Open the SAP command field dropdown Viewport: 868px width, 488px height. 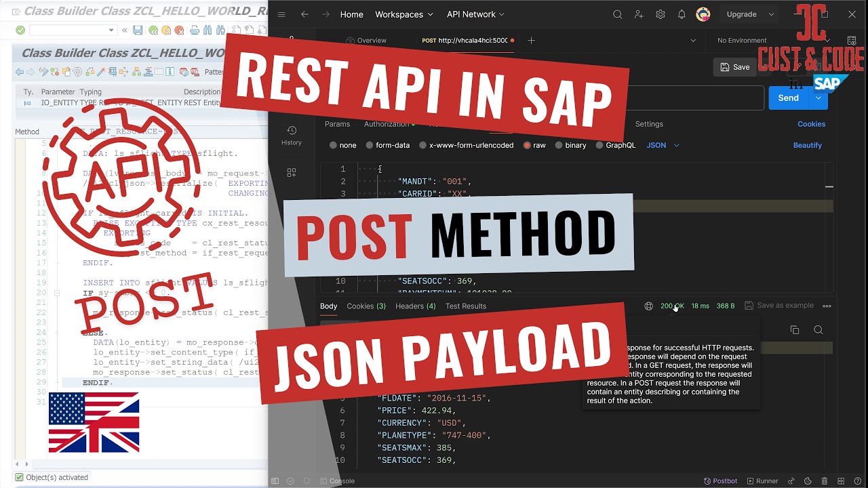pos(112,30)
